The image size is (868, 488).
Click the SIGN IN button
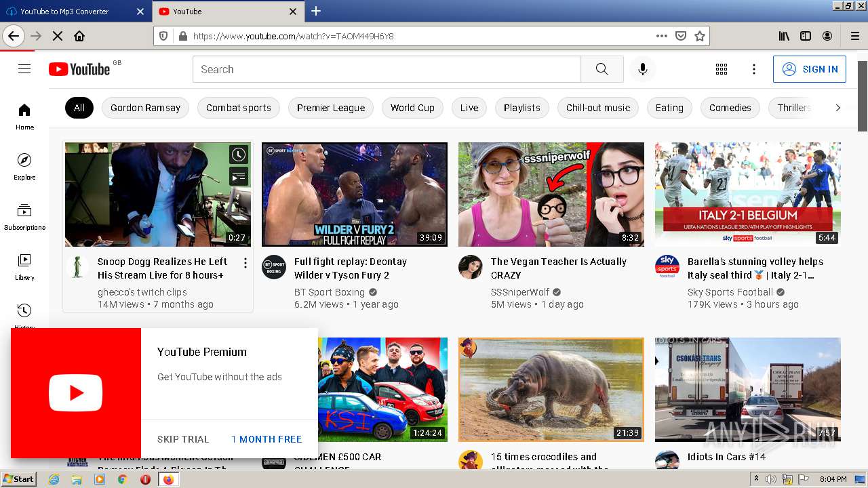[810, 69]
